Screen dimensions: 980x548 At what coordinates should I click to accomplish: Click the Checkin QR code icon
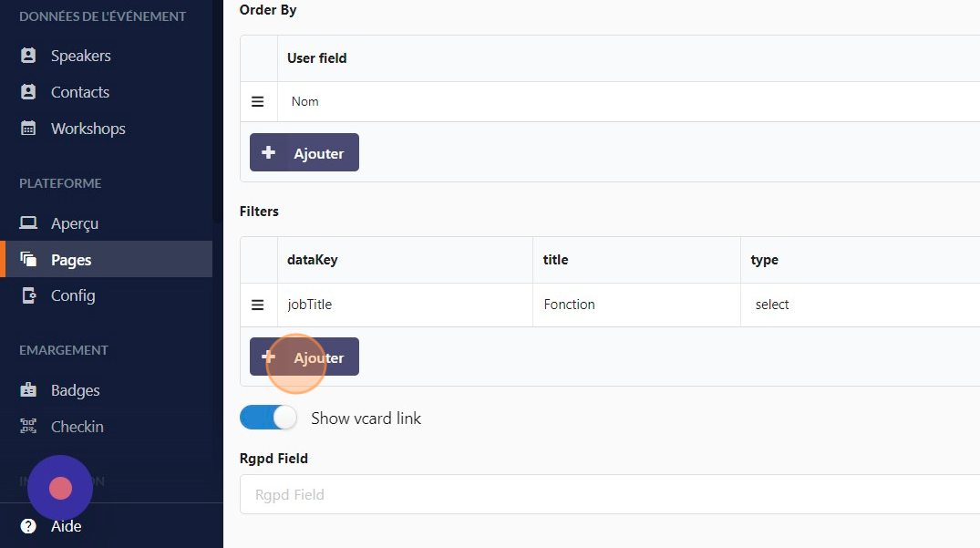pyautogui.click(x=28, y=427)
